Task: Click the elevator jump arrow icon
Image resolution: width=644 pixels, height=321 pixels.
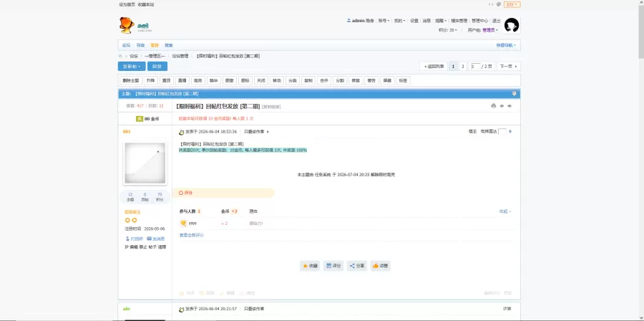Action: (x=510, y=132)
